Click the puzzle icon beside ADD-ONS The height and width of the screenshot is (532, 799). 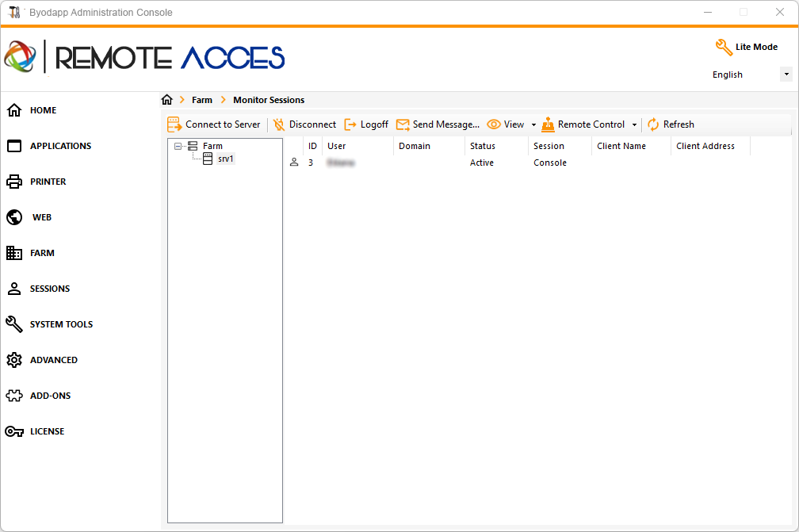[x=14, y=396]
